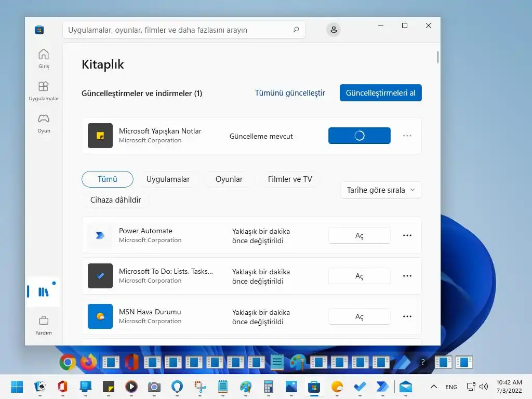Open the Uygulamalar section in sidebar
The image size is (532, 399).
[x=44, y=91]
